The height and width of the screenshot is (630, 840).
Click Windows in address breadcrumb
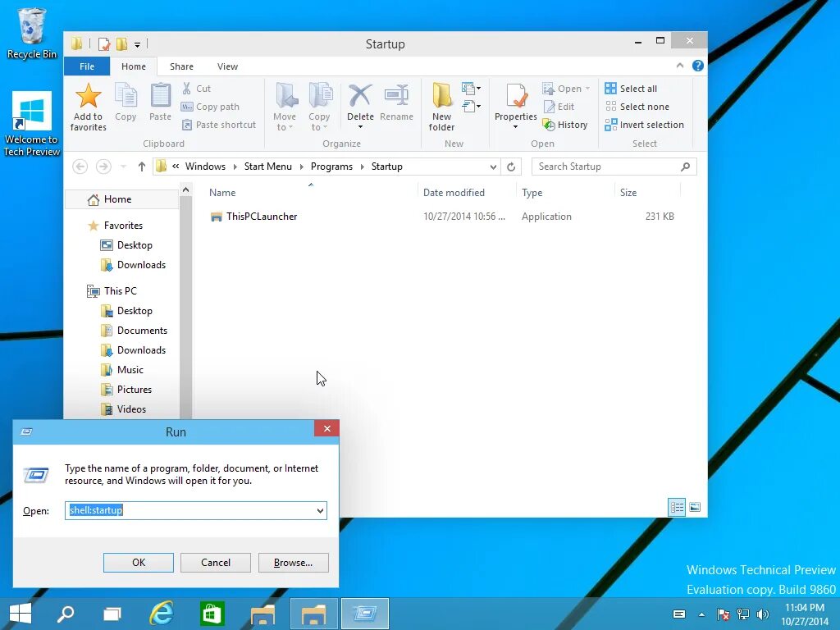[205, 167]
